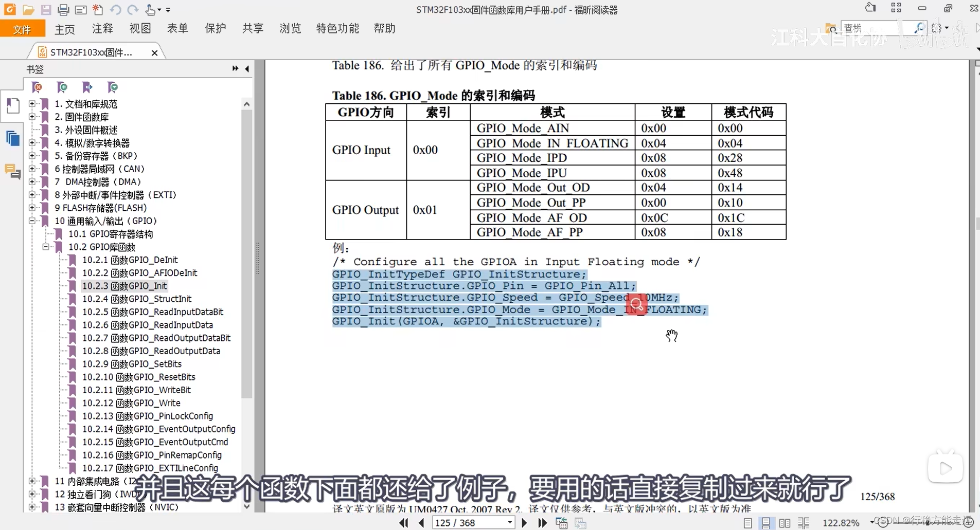Image resolution: width=980 pixels, height=530 pixels.
Task: Click the Undo arrow icon
Action: [x=115, y=9]
